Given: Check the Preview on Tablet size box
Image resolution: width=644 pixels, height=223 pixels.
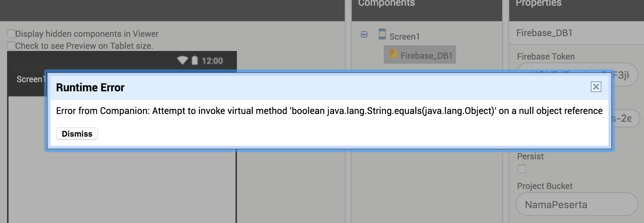Looking at the screenshot, I should point(11,46).
